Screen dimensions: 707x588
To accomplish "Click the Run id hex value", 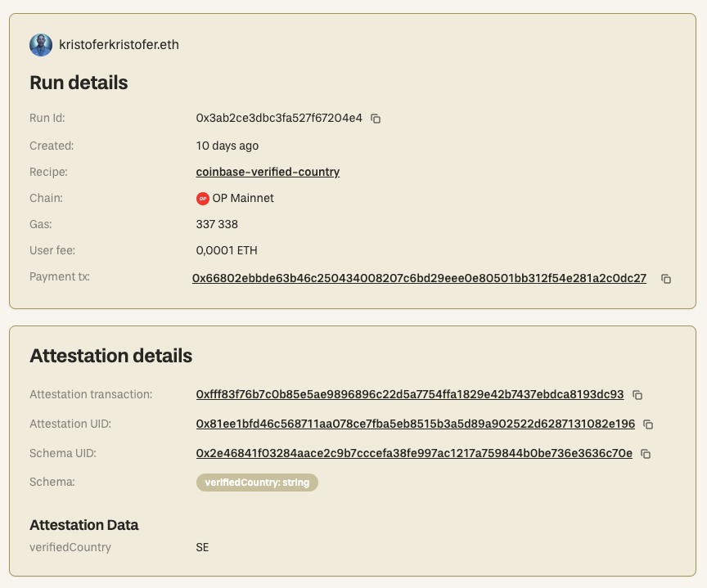I will point(278,118).
